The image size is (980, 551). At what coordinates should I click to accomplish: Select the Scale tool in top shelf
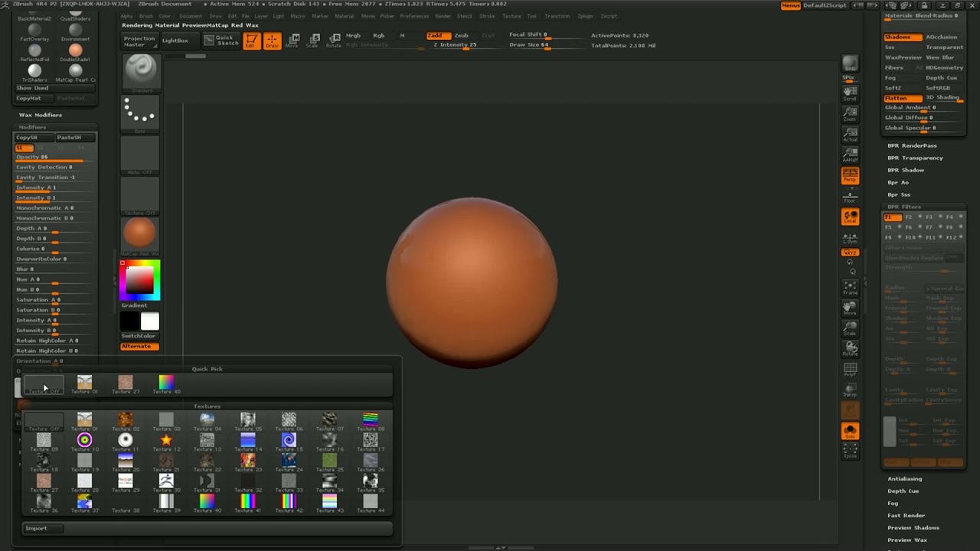(x=312, y=41)
